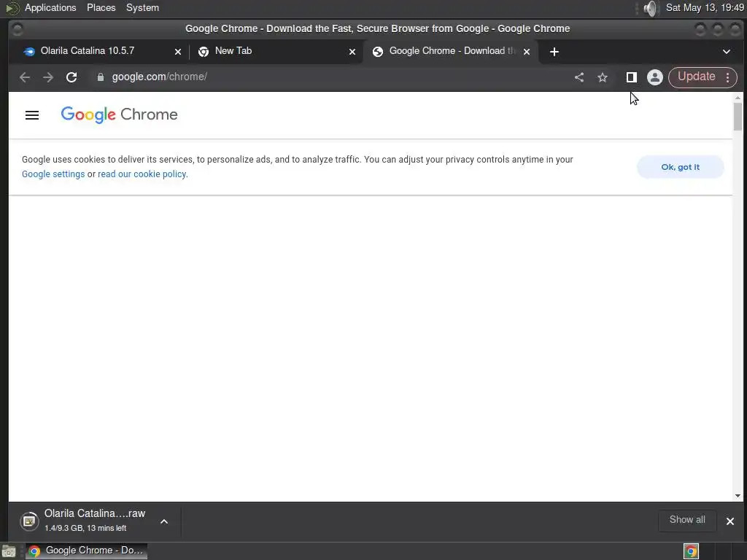Open the Google settings link
The width and height of the screenshot is (747, 560).
53,174
